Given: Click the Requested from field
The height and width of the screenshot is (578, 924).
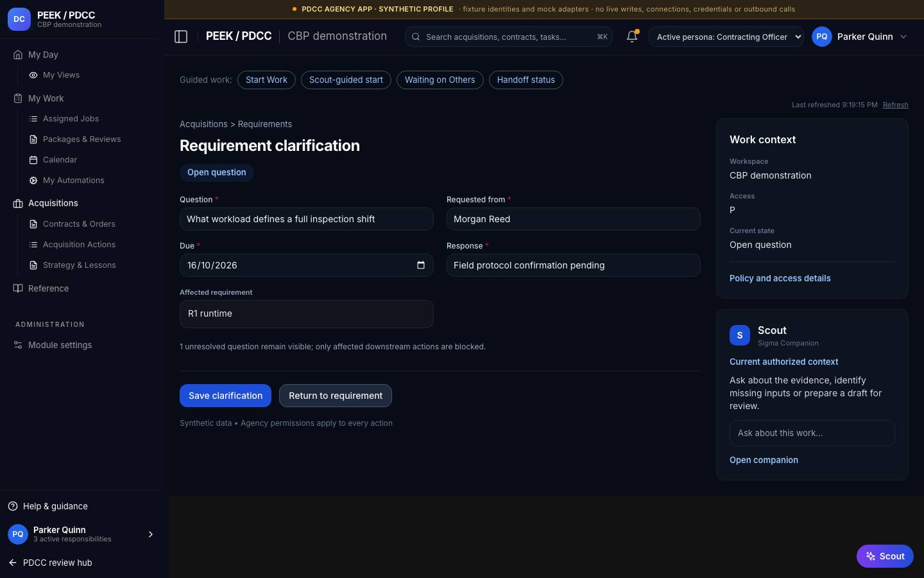Looking at the screenshot, I should 573,219.
